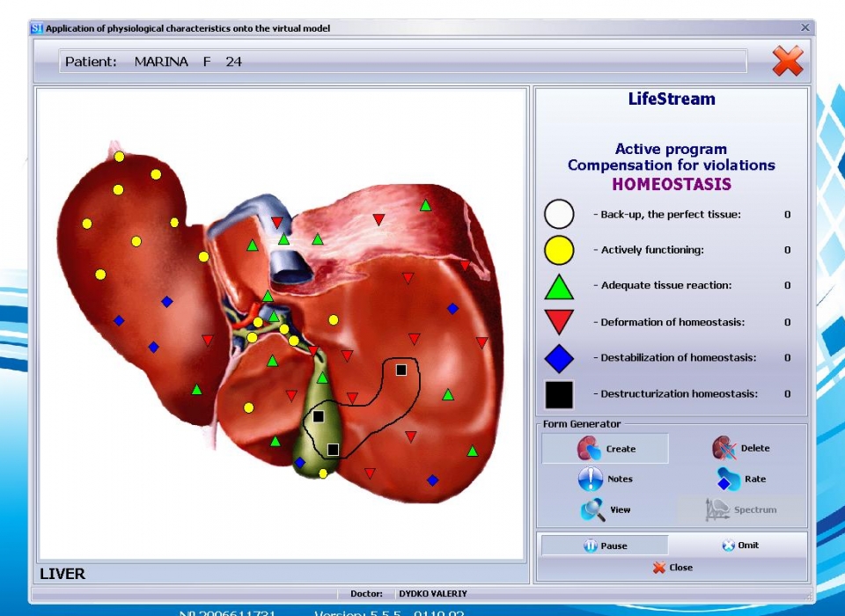This screenshot has width=845, height=616.
Task: Click the Pause icon
Action: click(x=591, y=546)
